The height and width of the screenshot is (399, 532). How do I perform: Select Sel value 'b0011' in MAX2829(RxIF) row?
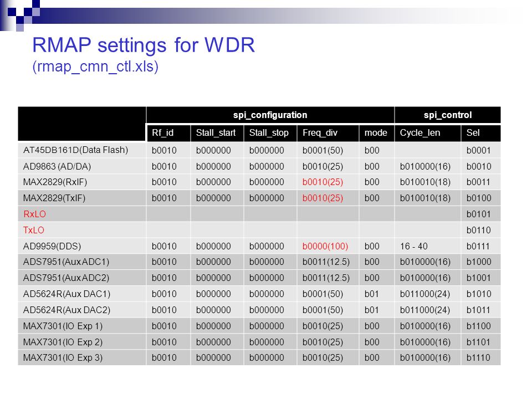click(x=478, y=182)
